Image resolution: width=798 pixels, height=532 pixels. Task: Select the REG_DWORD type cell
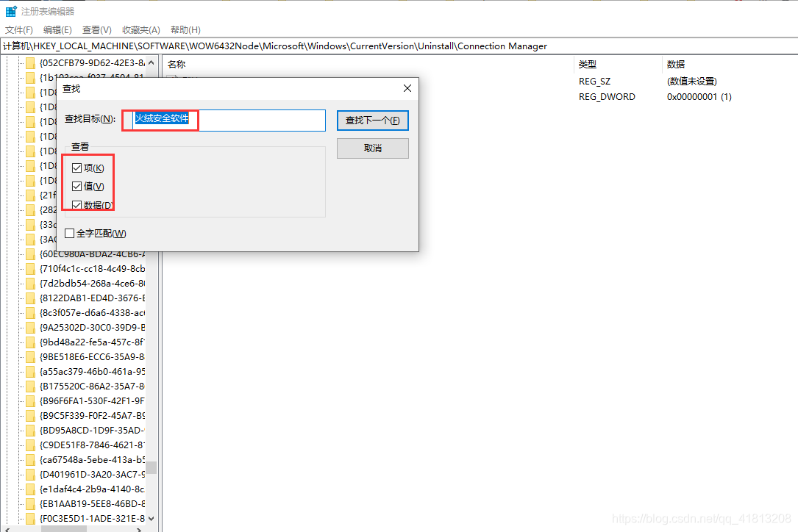(x=607, y=97)
